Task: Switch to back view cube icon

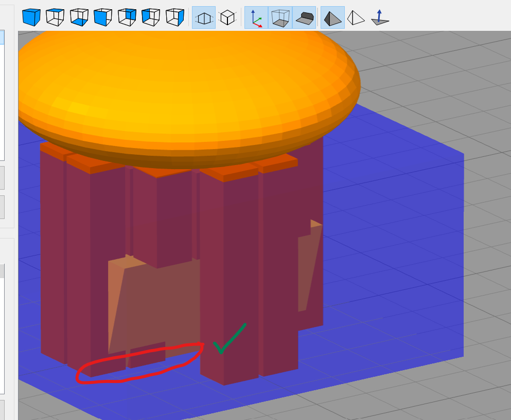Action: [x=127, y=17]
